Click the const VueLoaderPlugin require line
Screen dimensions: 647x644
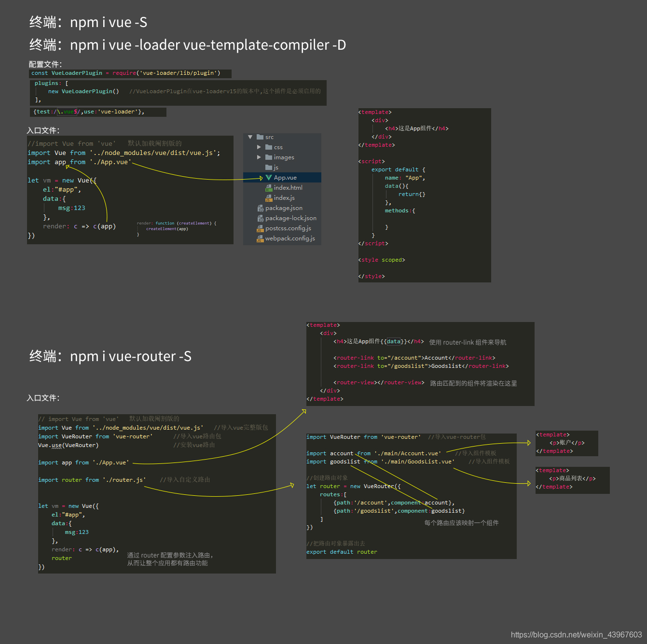tap(126, 73)
